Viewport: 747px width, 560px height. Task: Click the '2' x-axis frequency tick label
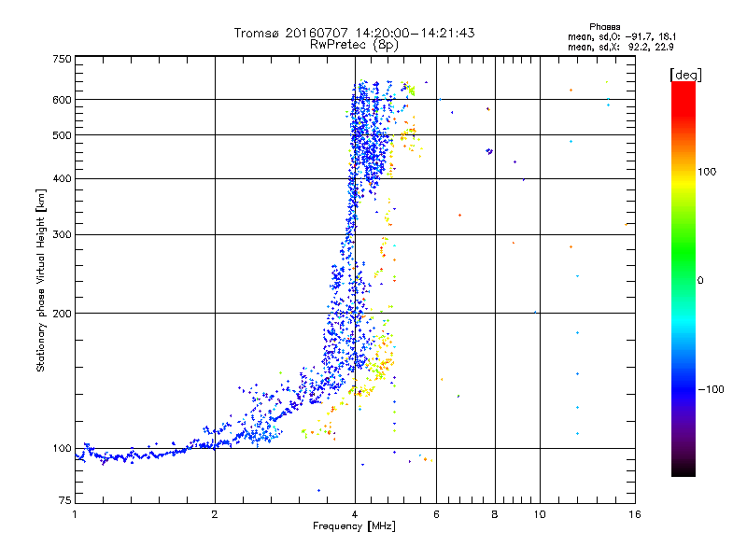215,514
